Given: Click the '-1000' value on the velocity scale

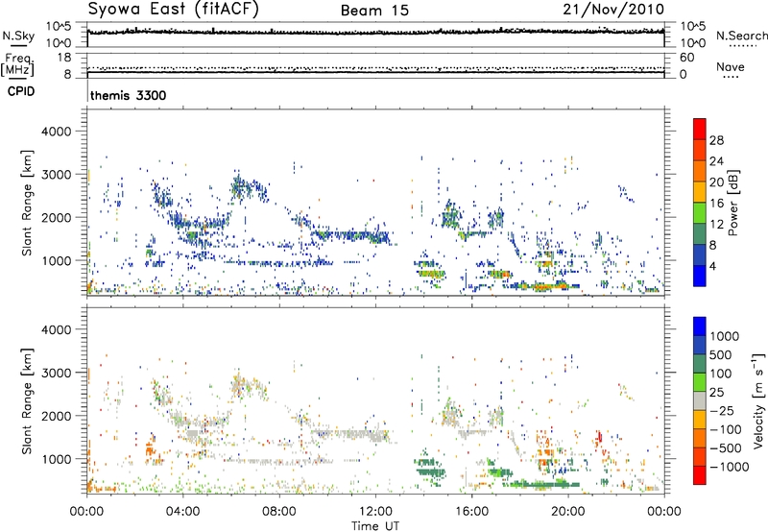Looking at the screenshot, I should [x=730, y=467].
